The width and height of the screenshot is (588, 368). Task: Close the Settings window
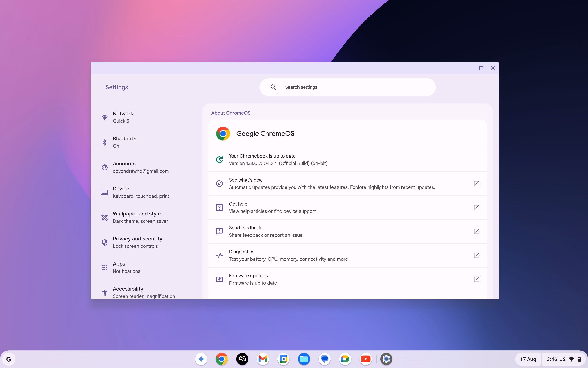pos(493,68)
